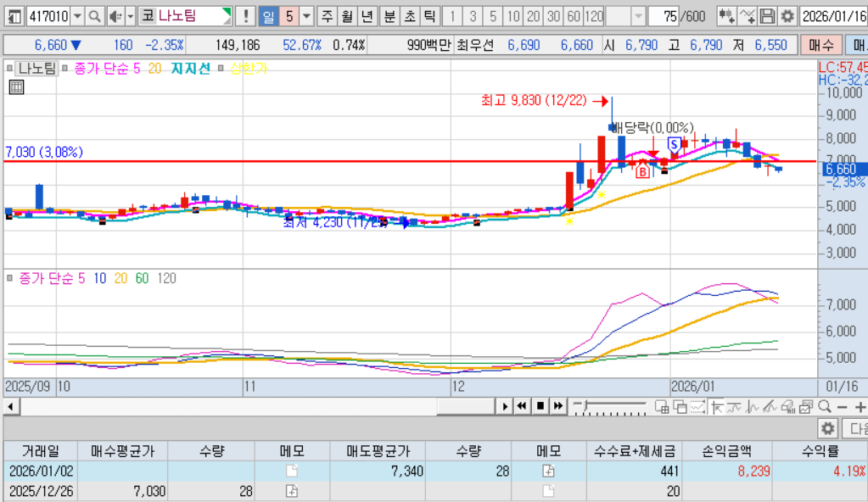Screen dimensions: 868x502
Task: Click the zoom magnifier in bottom toolbar
Action: tap(824, 407)
